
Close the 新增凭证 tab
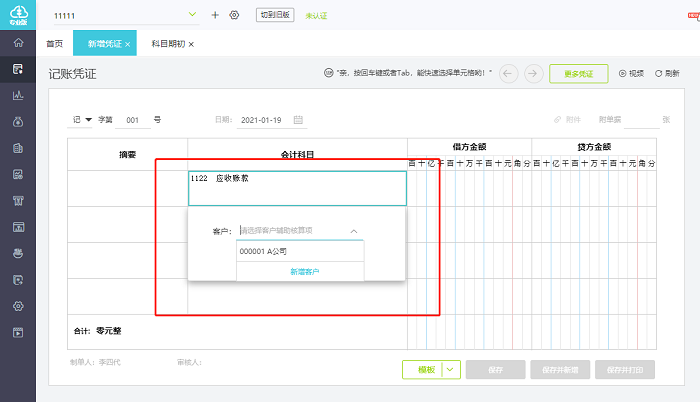128,44
